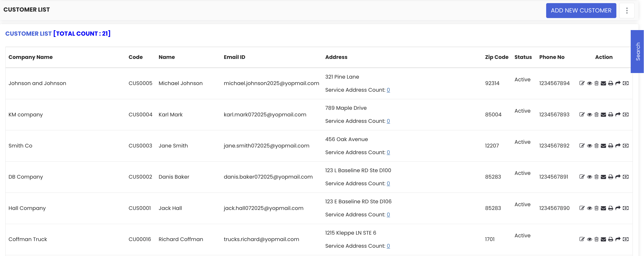The width and height of the screenshot is (644, 256).
Task: View Coffman Truck details with eye icon
Action: click(x=589, y=239)
